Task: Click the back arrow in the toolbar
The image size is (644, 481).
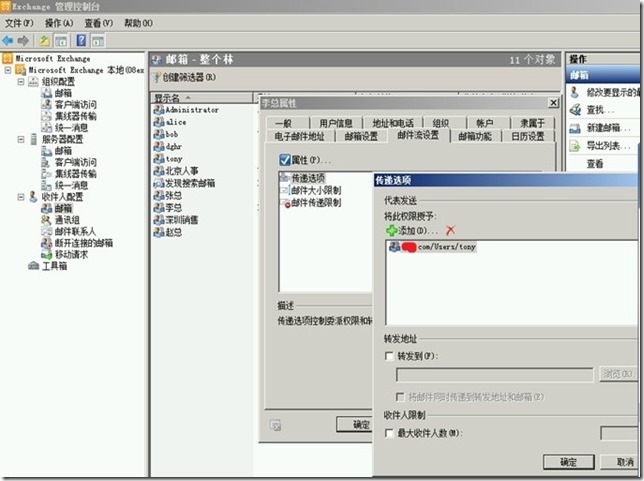Action: [x=8, y=40]
